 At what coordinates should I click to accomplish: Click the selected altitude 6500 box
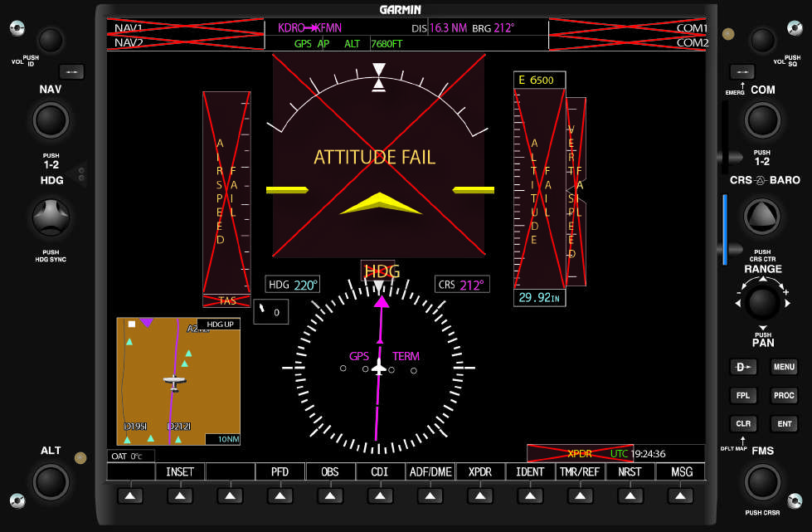click(x=539, y=80)
